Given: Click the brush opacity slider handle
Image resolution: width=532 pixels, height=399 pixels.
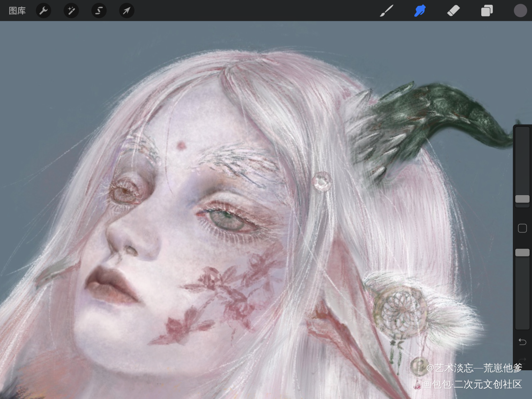Looking at the screenshot, I should coord(522,253).
